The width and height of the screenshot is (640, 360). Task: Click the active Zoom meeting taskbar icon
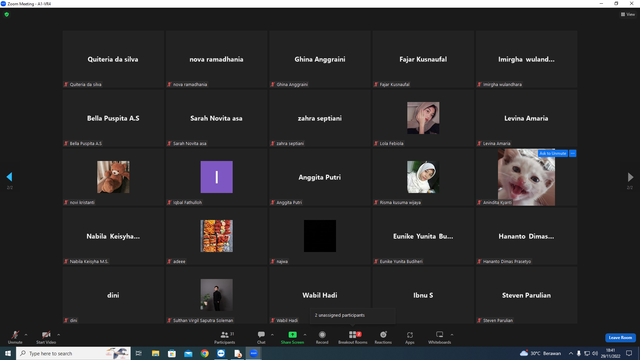coord(253,353)
